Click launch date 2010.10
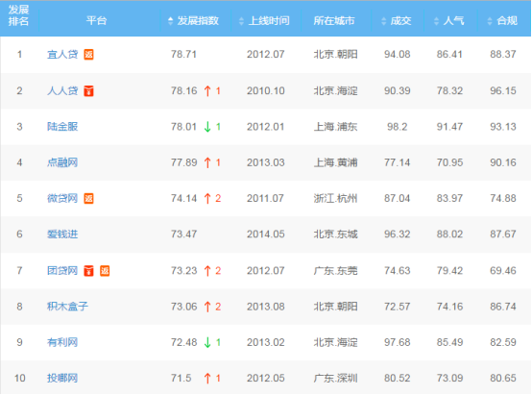Viewport: 532px width, 395px height. coord(266,90)
